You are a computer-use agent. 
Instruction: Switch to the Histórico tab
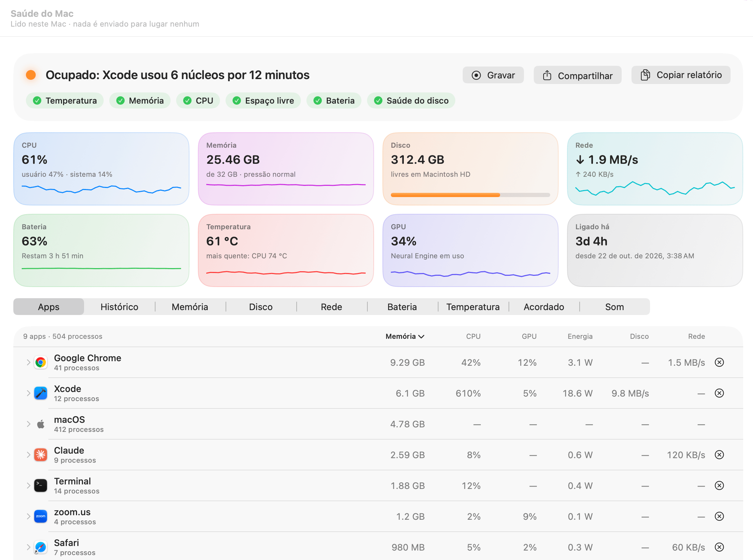pyautogui.click(x=119, y=307)
